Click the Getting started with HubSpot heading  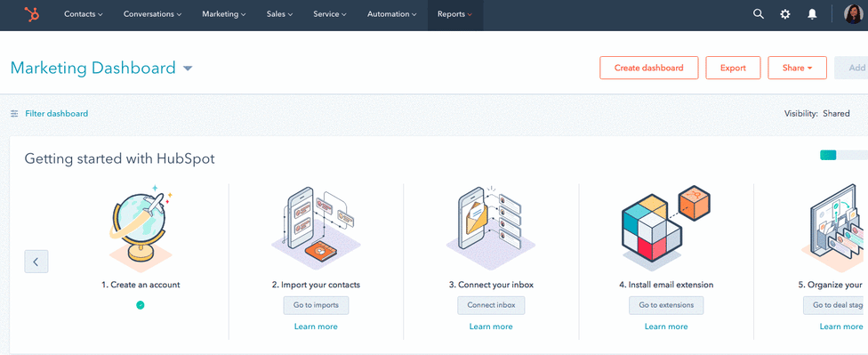(x=119, y=159)
